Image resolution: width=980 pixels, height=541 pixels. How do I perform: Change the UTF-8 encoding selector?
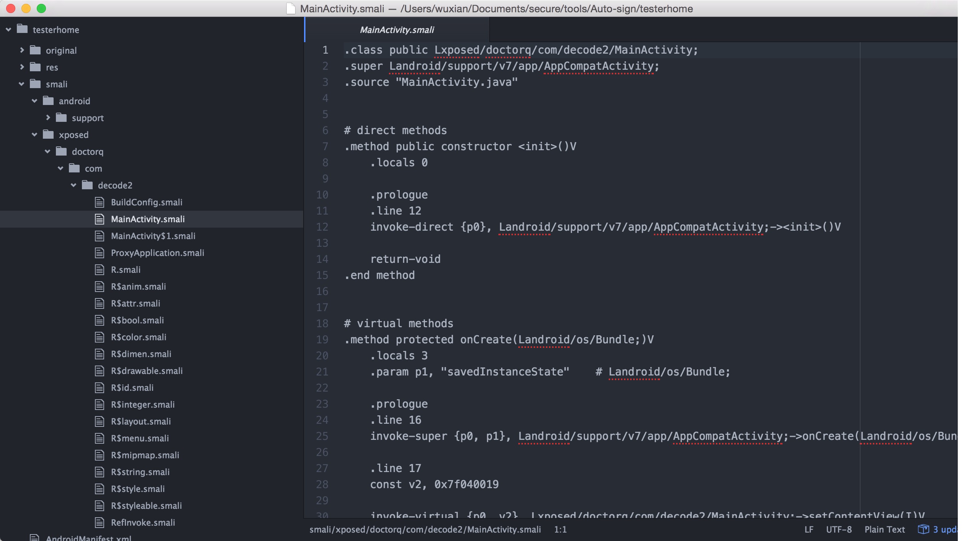[x=838, y=530]
